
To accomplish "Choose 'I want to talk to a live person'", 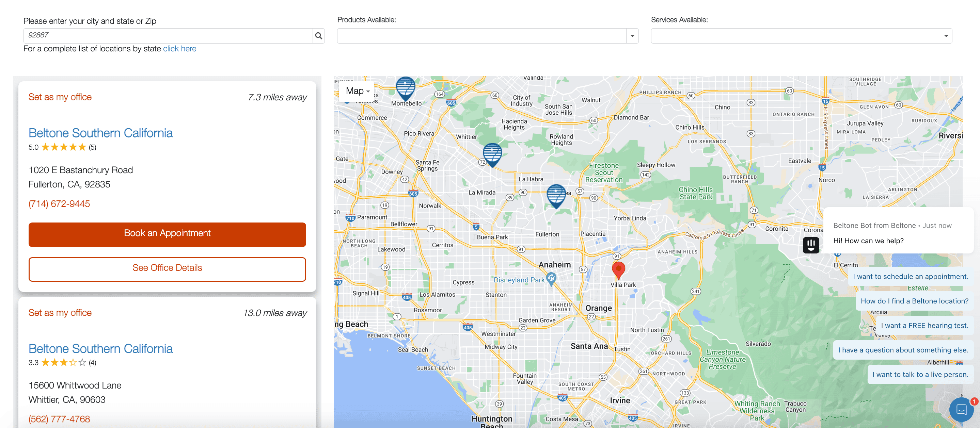I will click(x=920, y=374).
